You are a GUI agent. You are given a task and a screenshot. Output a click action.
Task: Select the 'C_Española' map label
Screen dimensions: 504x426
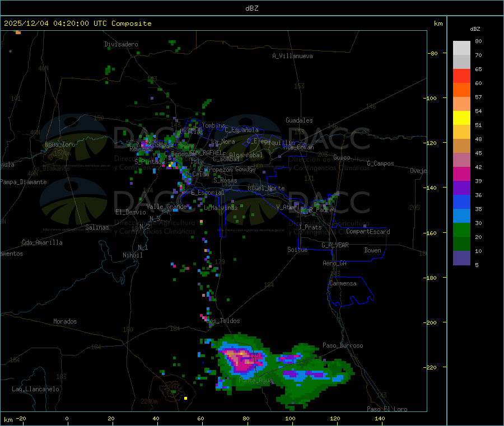[x=241, y=130]
